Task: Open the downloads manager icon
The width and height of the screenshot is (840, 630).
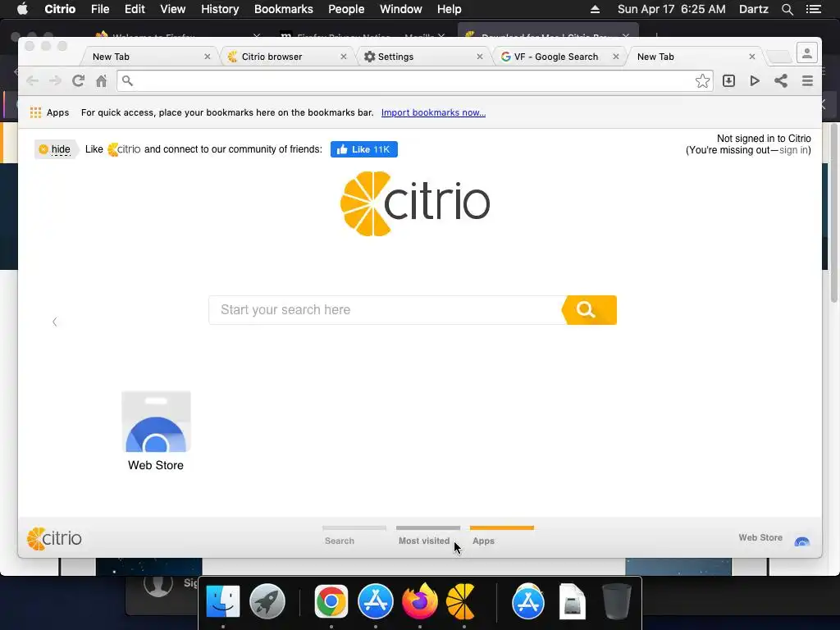Action: click(x=728, y=81)
